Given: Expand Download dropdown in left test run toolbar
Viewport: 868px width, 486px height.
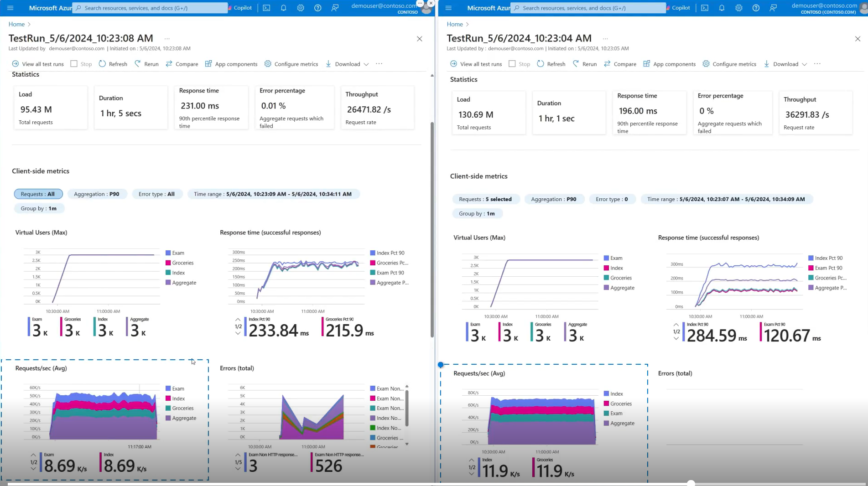Looking at the screenshot, I should [x=366, y=64].
